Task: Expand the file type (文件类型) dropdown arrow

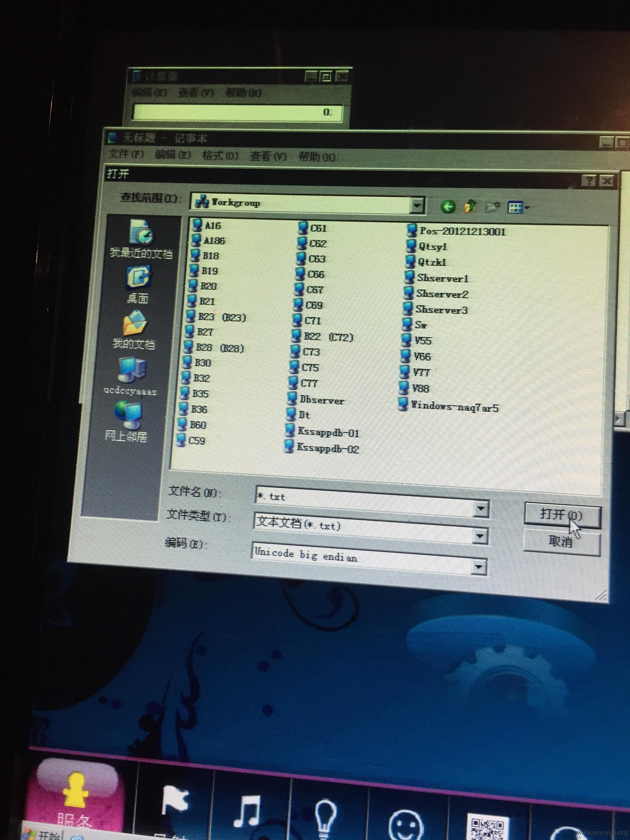Action: pyautogui.click(x=480, y=536)
